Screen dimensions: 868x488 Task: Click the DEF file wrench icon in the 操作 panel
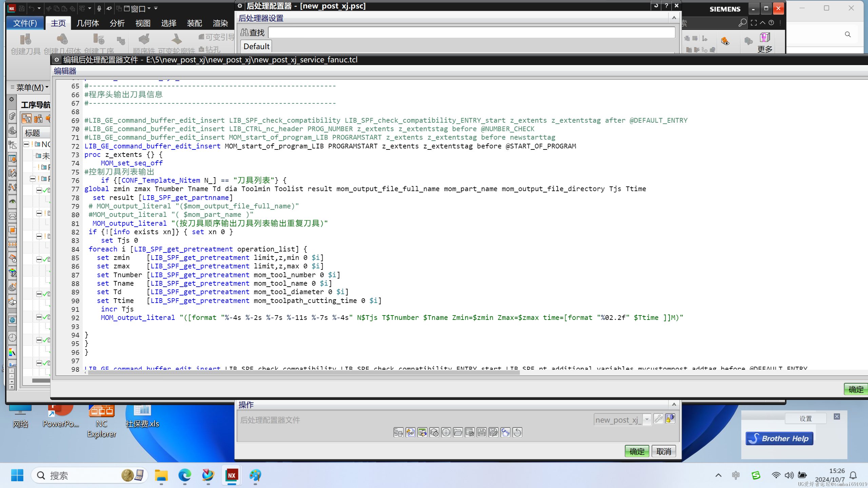[410, 432]
